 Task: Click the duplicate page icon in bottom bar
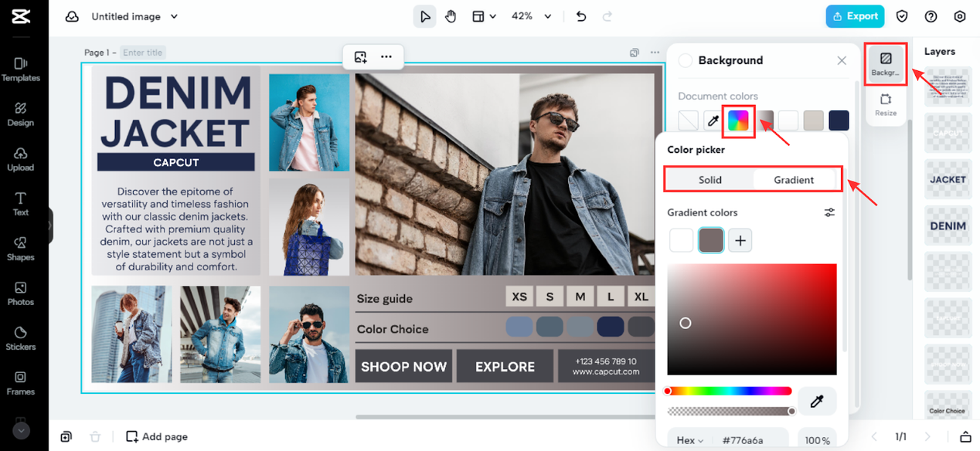pyautogui.click(x=66, y=436)
